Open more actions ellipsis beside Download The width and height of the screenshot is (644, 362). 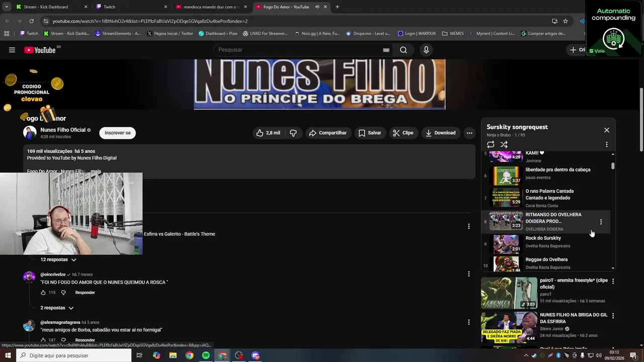469,133
